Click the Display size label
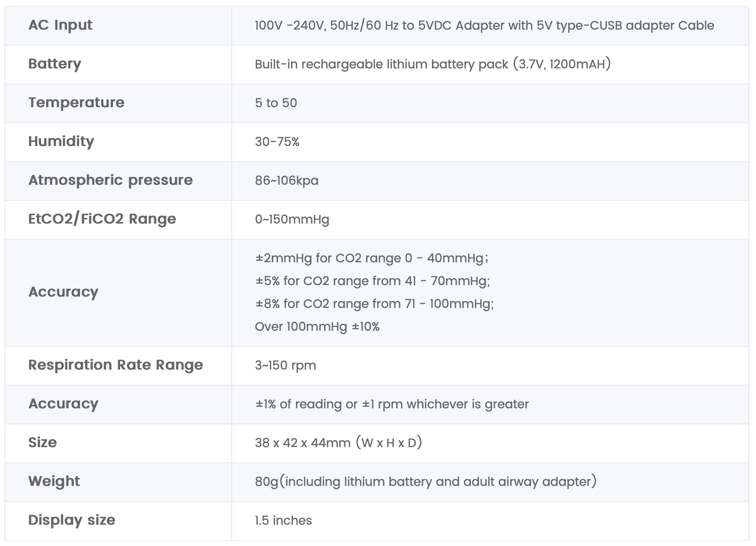The height and width of the screenshot is (546, 756). (72, 520)
